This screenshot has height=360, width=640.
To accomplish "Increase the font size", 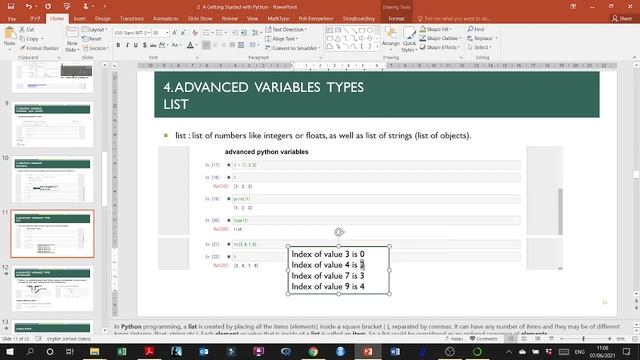I will (175, 33).
